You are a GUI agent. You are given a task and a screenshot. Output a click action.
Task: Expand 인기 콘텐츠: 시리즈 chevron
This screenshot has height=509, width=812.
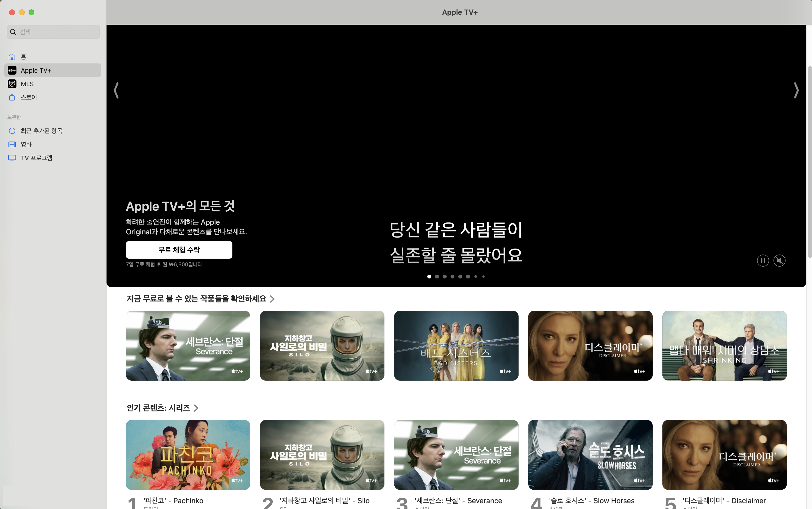(196, 408)
